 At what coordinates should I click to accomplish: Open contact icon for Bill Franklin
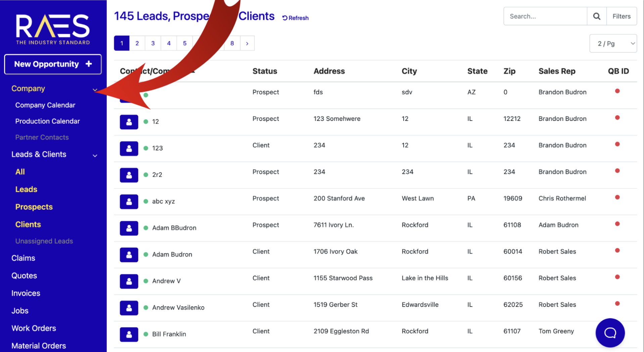[x=129, y=334]
